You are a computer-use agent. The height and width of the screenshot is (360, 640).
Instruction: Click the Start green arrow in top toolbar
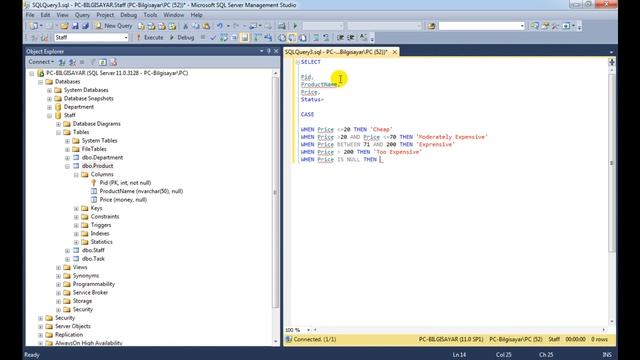click(295, 26)
